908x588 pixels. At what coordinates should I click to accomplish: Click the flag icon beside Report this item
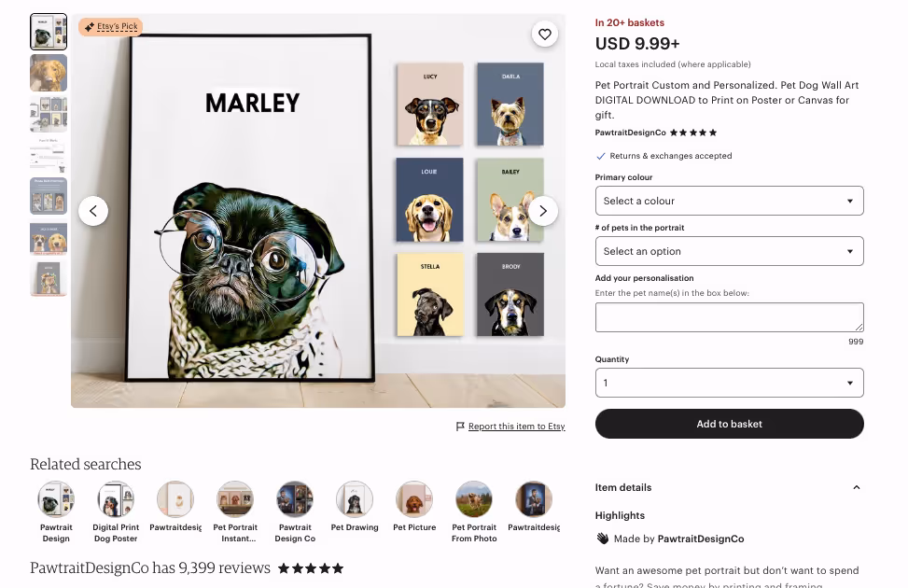coord(460,427)
